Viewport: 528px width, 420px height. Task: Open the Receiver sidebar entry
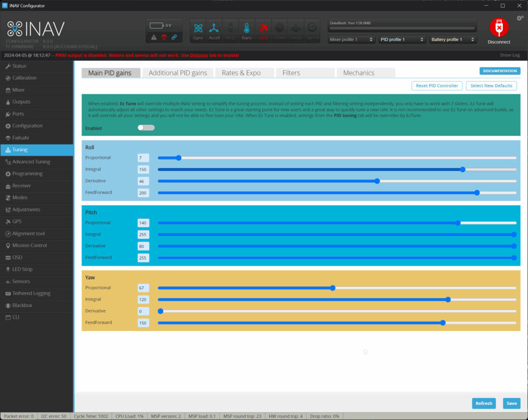(37, 186)
